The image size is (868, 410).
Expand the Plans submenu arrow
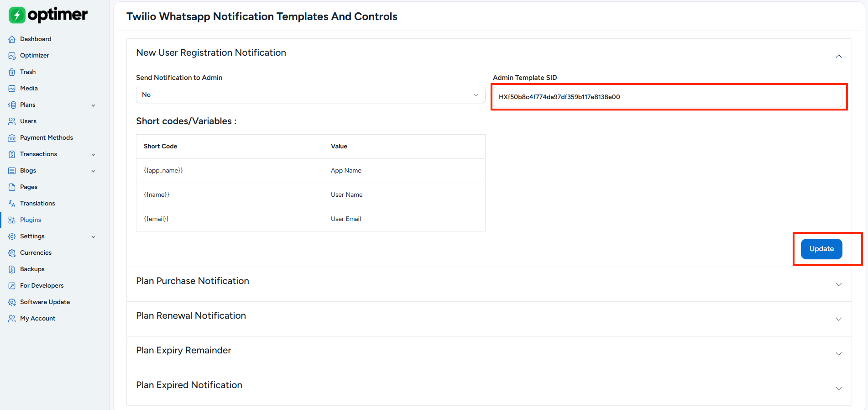pos(94,105)
